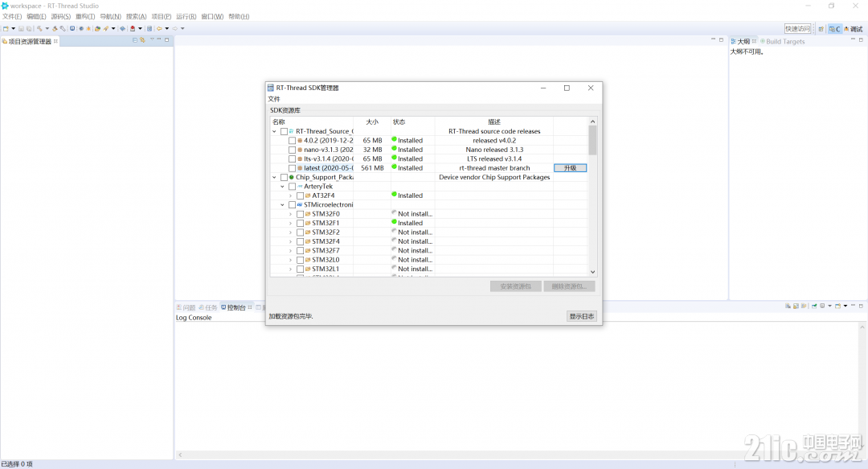
Task: Click the Open Perspective icon
Action: point(821,29)
